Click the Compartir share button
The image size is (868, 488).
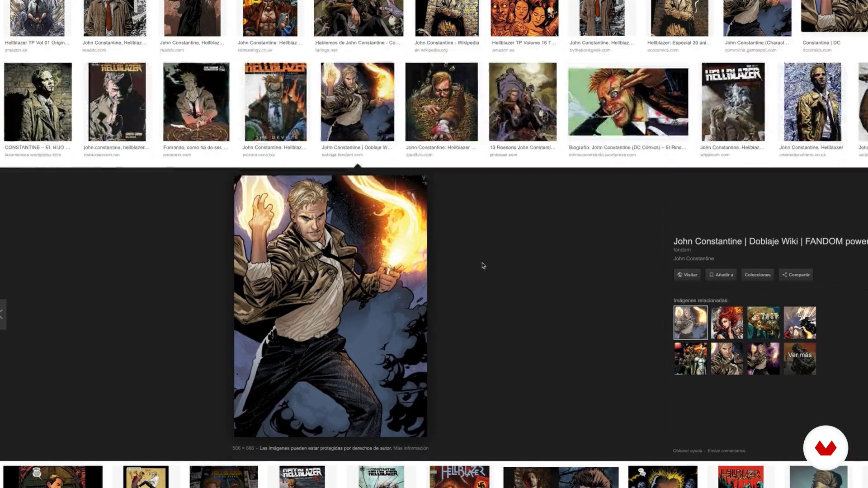(796, 275)
